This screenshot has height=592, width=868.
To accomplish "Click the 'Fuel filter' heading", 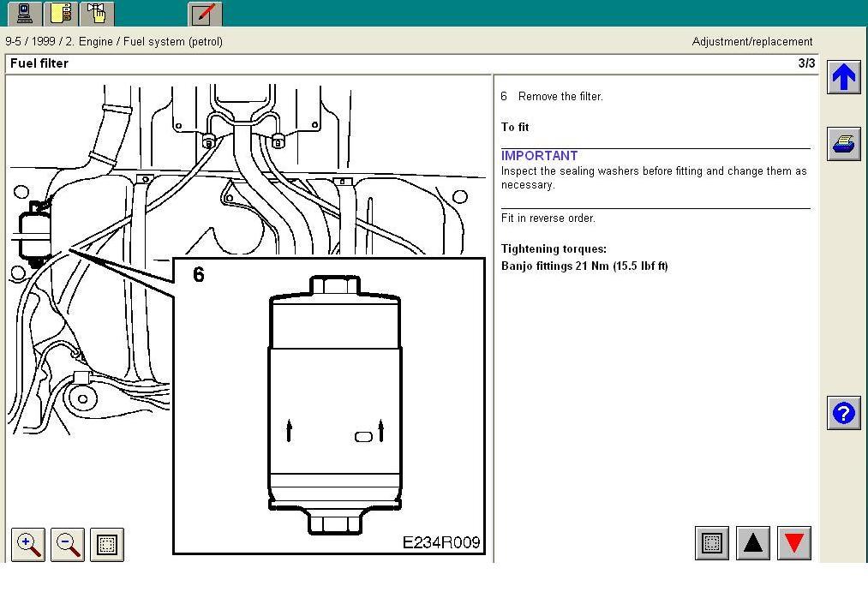I will click(39, 63).
